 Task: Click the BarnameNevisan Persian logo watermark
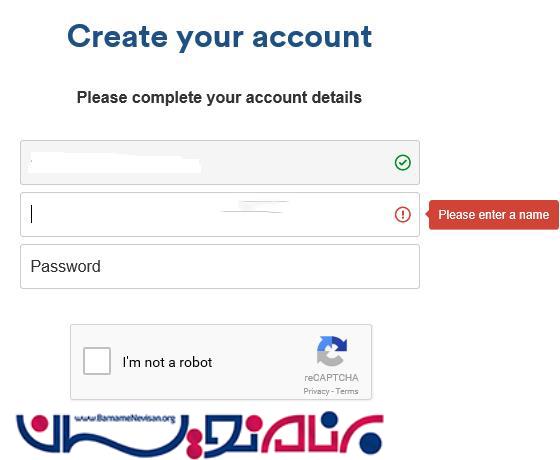tap(200, 435)
